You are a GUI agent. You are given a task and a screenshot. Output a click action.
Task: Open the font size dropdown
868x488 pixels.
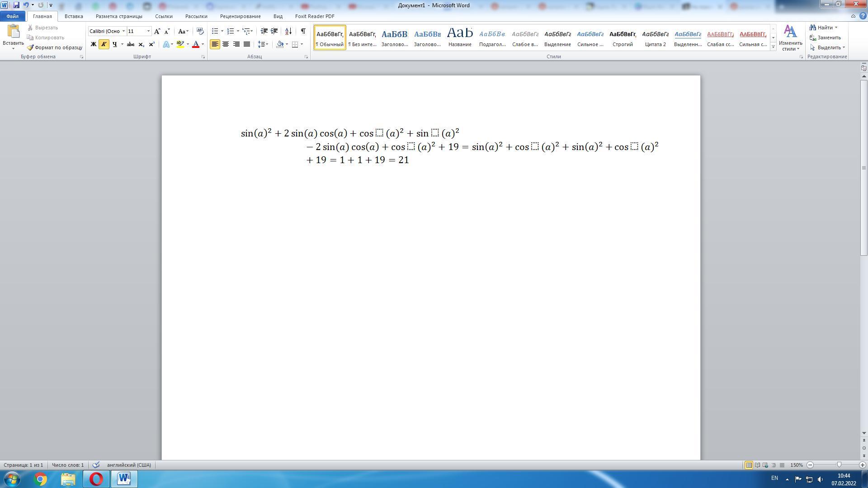pos(148,31)
